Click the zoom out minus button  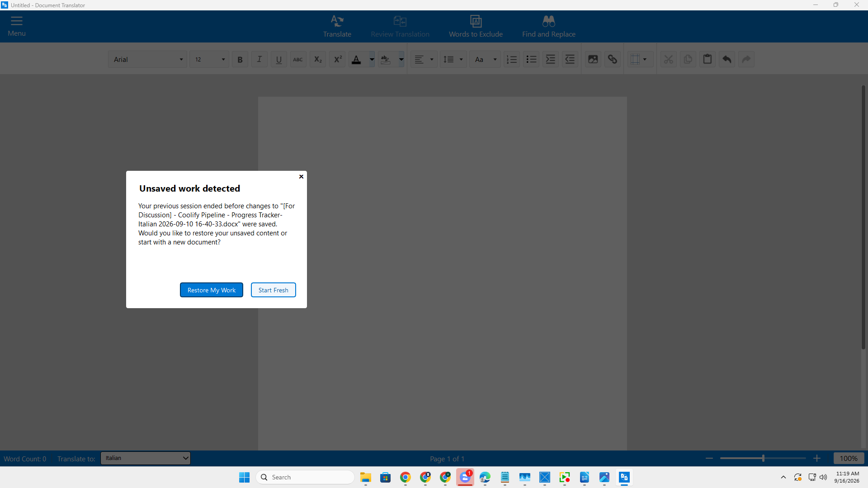(709, 459)
